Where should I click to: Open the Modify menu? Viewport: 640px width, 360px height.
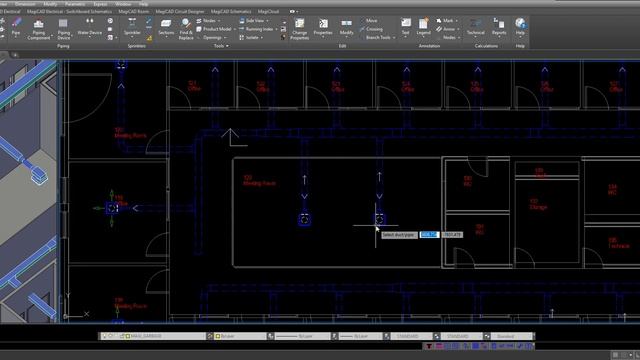(50, 4)
